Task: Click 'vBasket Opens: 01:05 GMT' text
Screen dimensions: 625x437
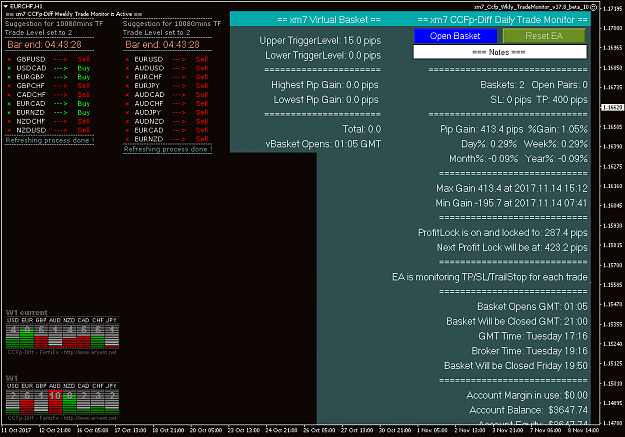Action: (323, 144)
